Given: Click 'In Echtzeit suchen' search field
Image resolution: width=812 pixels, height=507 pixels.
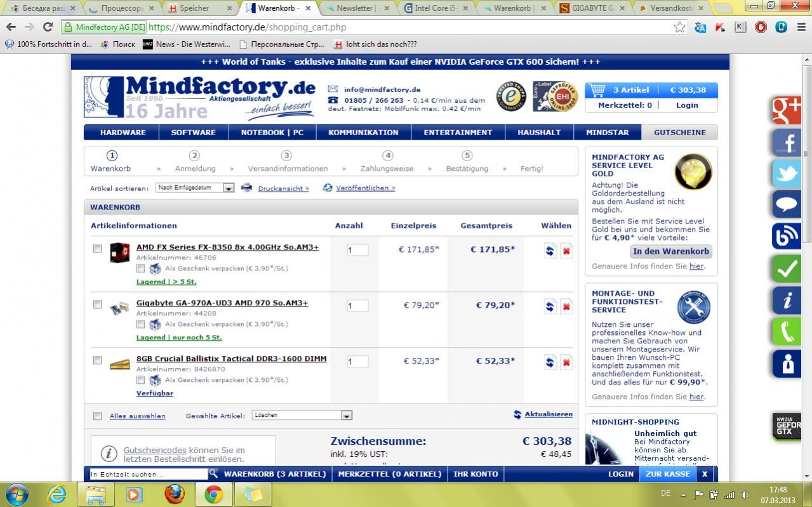Looking at the screenshot, I should point(149,474).
